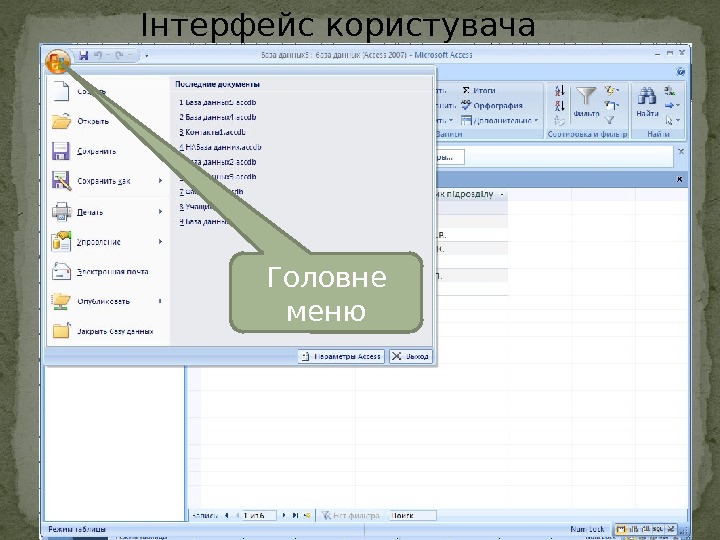Click the Access help question icon
This screenshot has width=720, height=540.
681,71
